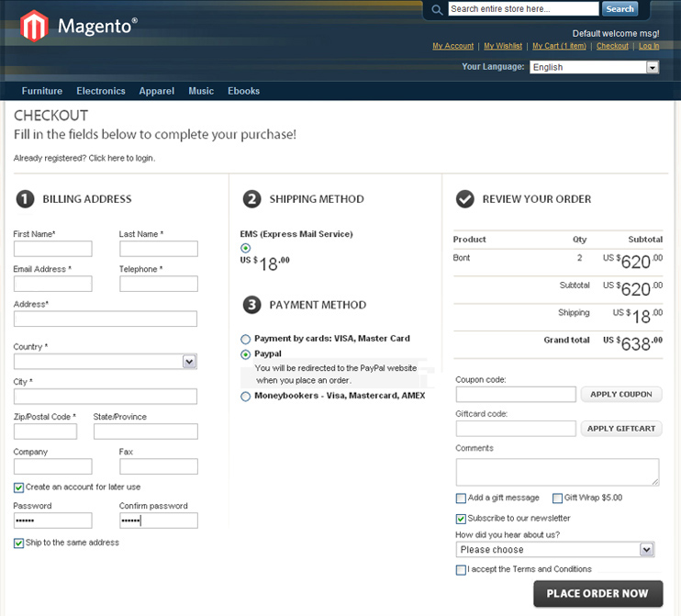Open My Cart (1 item) link
The height and width of the screenshot is (616, 681).
tap(559, 46)
